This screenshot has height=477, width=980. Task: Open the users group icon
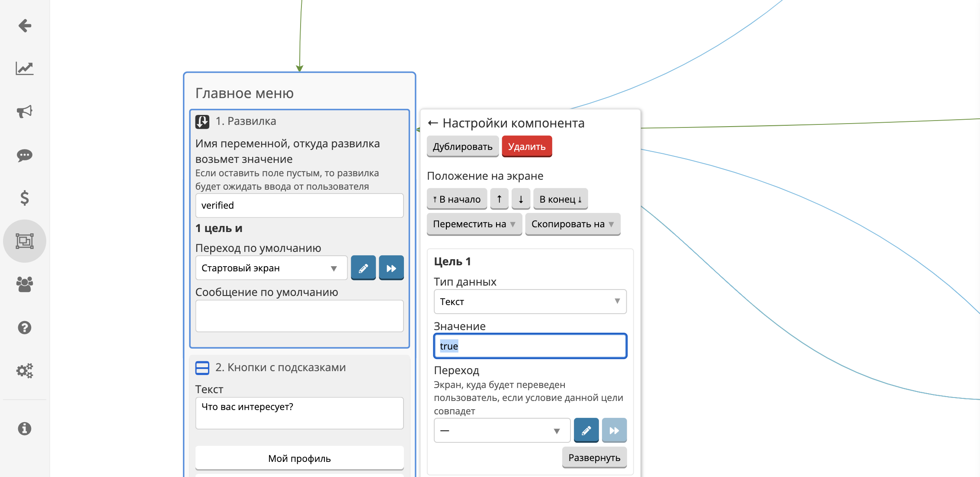pos(25,284)
